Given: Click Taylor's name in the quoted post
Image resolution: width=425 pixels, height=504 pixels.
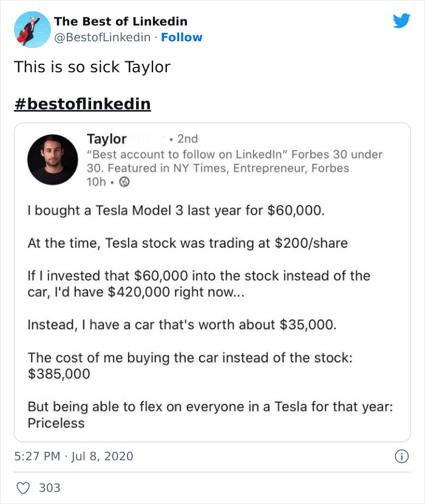Looking at the screenshot, I should coord(107,139).
